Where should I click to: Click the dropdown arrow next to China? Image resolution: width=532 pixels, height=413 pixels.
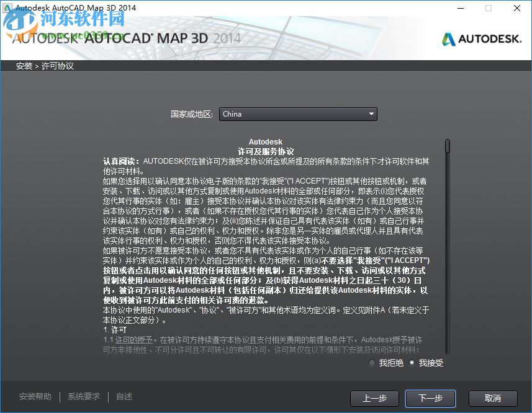371,114
